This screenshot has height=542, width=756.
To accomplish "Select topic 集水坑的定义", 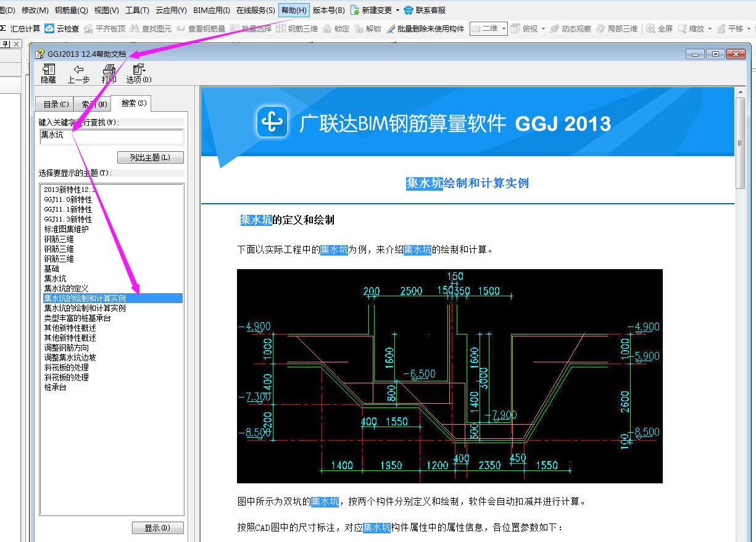I will (x=66, y=288).
